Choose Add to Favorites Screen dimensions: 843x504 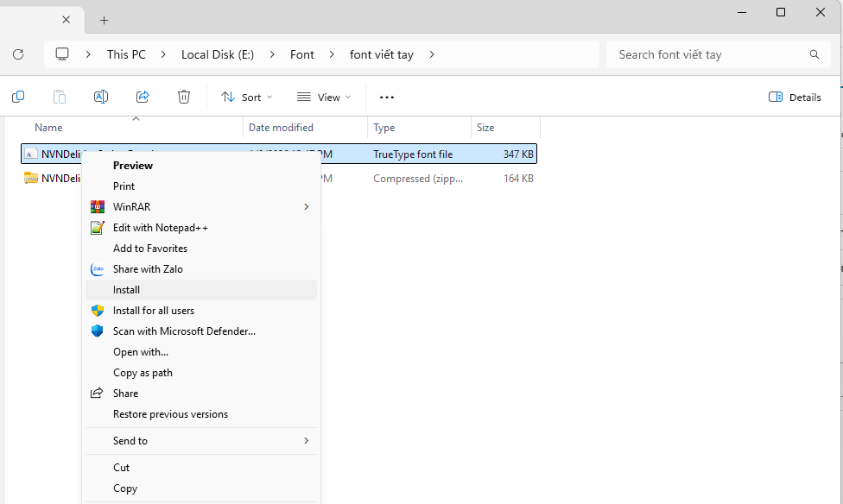click(201, 249)
